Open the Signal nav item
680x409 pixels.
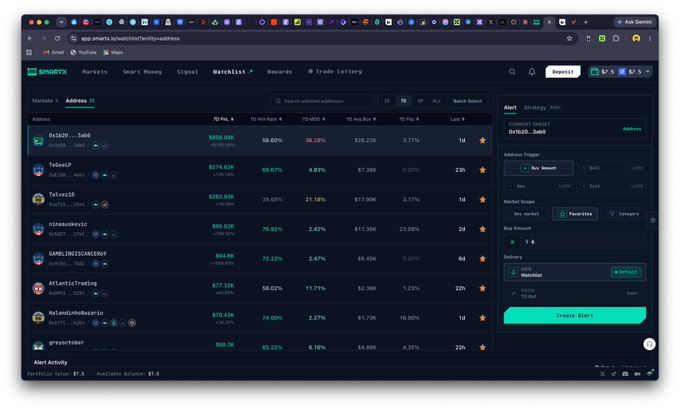(187, 72)
